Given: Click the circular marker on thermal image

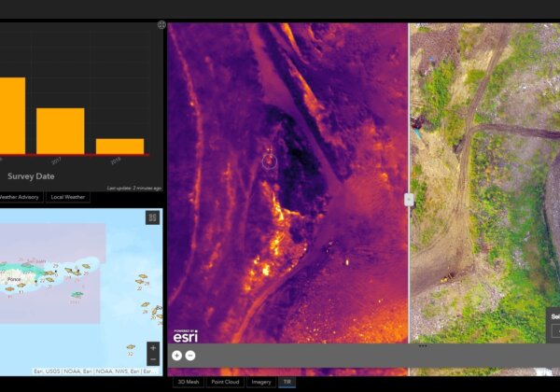Looking at the screenshot, I should tap(269, 161).
